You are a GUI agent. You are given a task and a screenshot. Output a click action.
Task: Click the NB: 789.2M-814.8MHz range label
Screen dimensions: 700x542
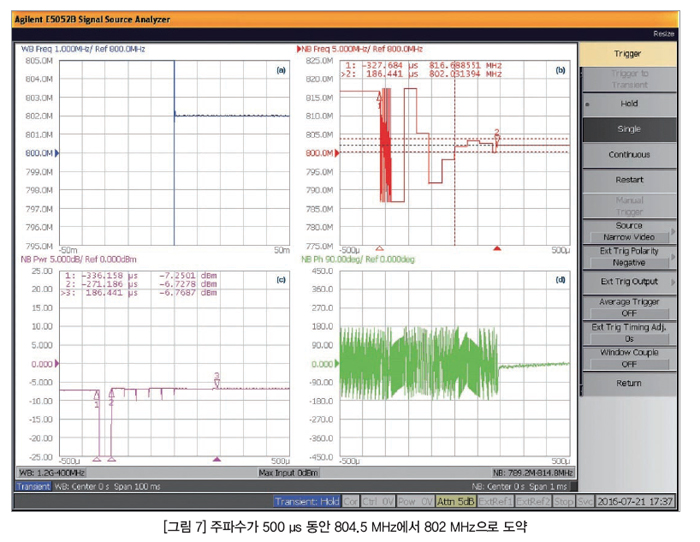tap(533, 473)
